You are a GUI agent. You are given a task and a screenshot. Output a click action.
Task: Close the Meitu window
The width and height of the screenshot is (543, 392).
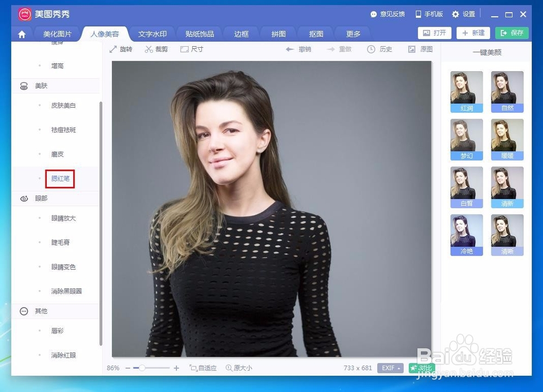coord(523,14)
